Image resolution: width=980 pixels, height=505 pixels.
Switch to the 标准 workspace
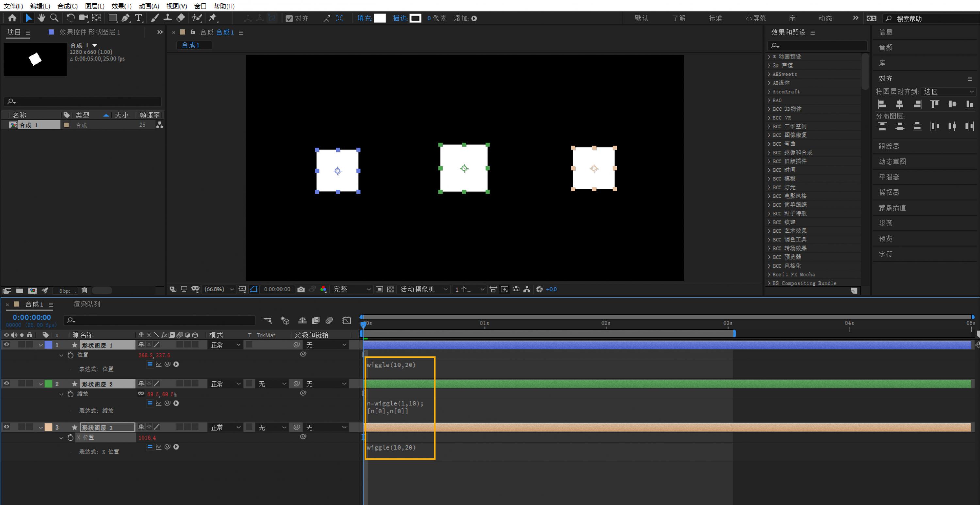(715, 18)
